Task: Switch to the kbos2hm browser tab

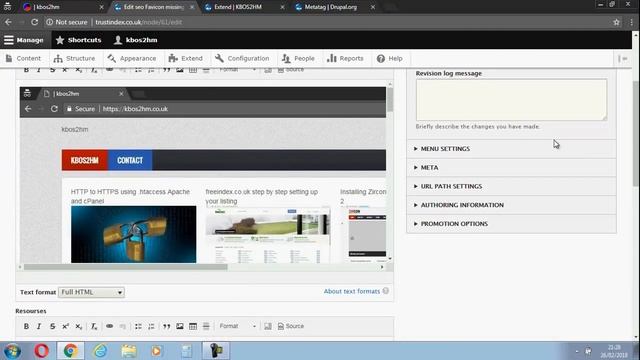Action: [61, 7]
